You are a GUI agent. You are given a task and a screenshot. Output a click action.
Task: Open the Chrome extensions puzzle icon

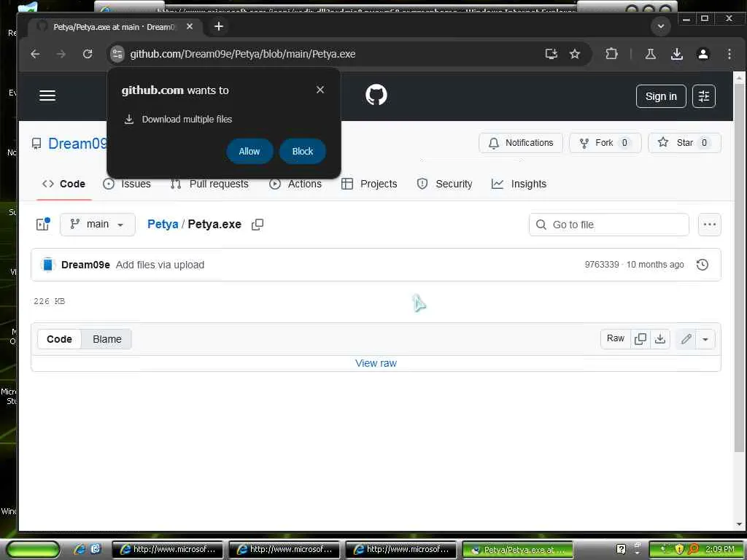(612, 54)
